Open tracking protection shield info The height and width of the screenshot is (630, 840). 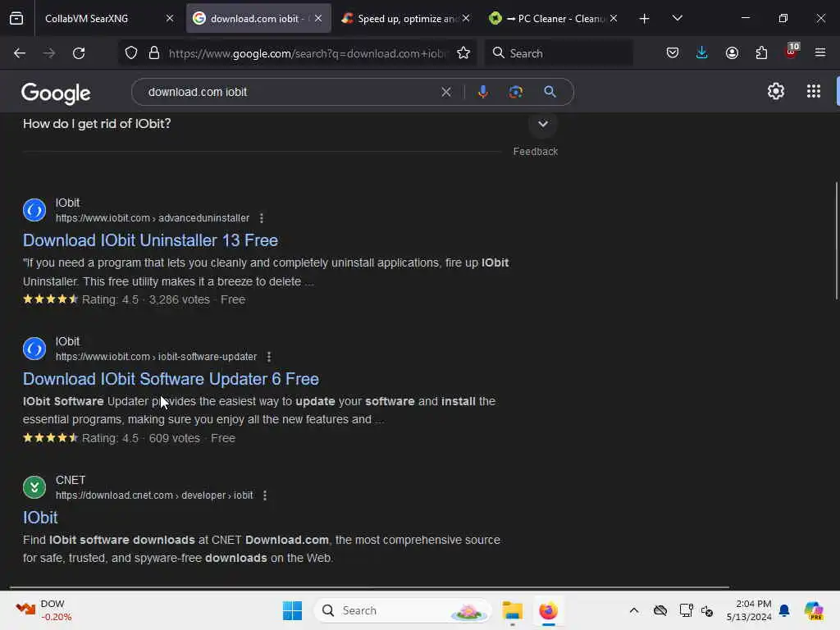pyautogui.click(x=131, y=53)
